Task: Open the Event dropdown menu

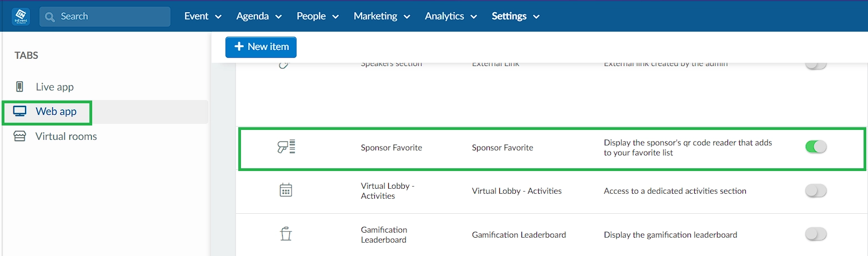Action: [x=203, y=16]
